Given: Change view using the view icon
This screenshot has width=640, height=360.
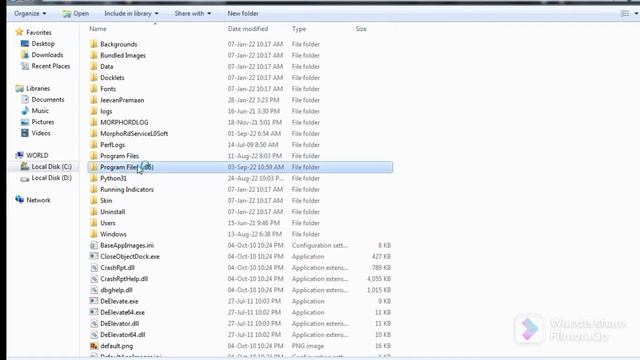Looking at the screenshot, I should click(x=625, y=13).
